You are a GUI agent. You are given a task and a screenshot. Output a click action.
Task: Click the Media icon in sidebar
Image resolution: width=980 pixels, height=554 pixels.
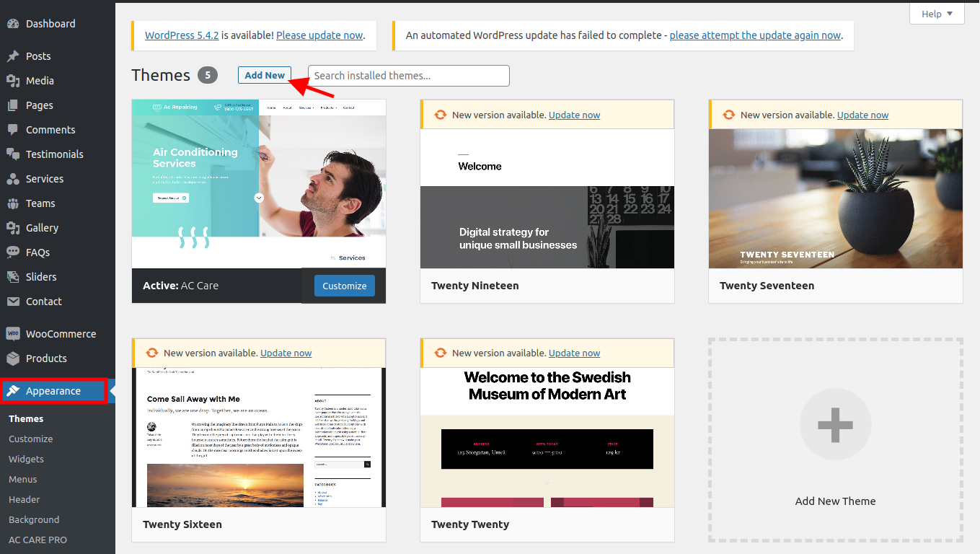tap(13, 81)
